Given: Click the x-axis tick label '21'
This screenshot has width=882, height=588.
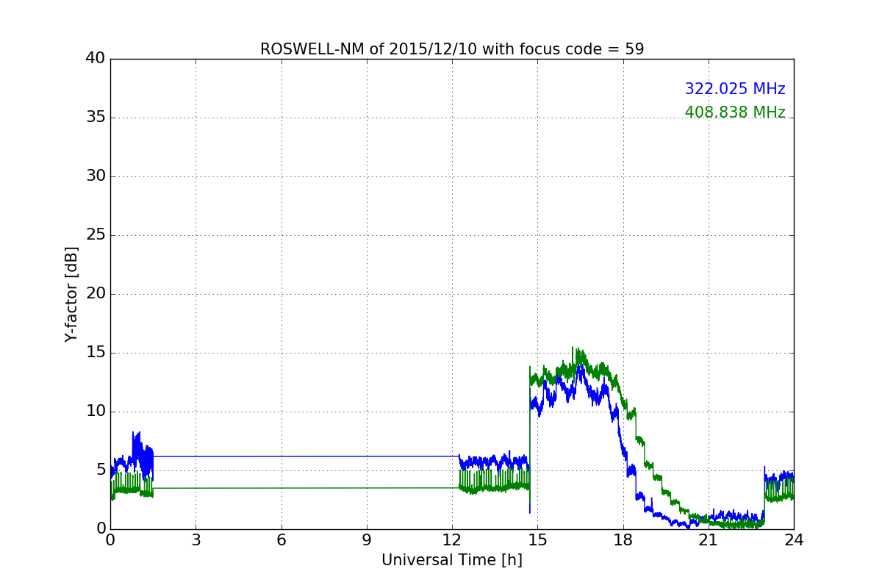Looking at the screenshot, I should (x=709, y=540).
